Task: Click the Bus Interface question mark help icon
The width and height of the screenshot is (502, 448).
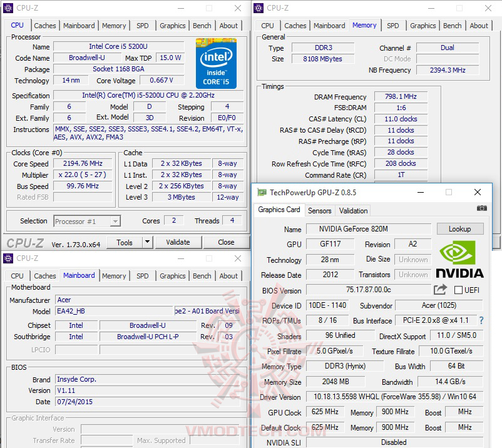Action: coord(481,320)
